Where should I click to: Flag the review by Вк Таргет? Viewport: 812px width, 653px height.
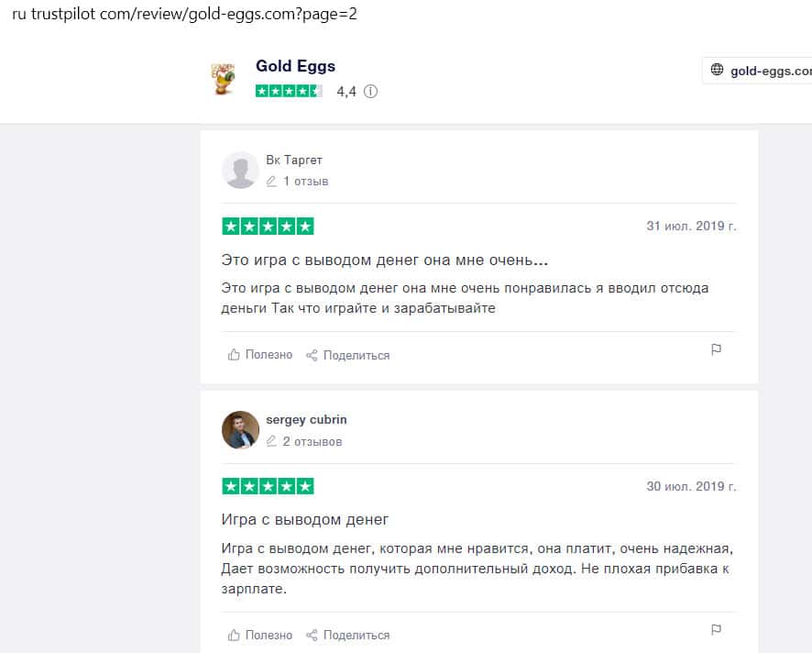717,349
